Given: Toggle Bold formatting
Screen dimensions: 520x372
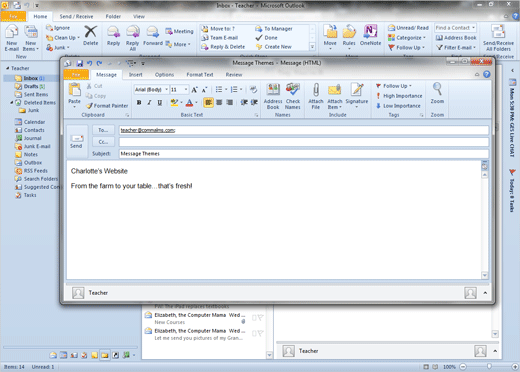Looking at the screenshot, I should coord(139,103).
